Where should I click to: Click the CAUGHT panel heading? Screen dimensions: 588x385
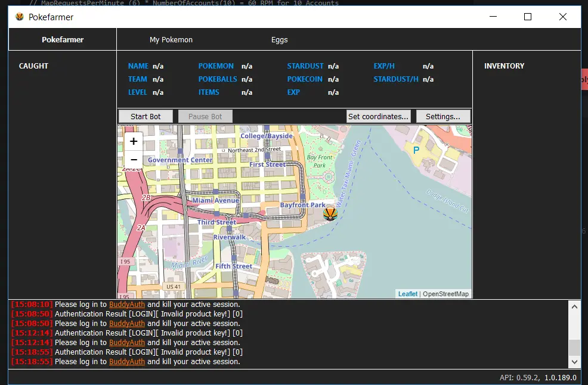click(x=34, y=66)
